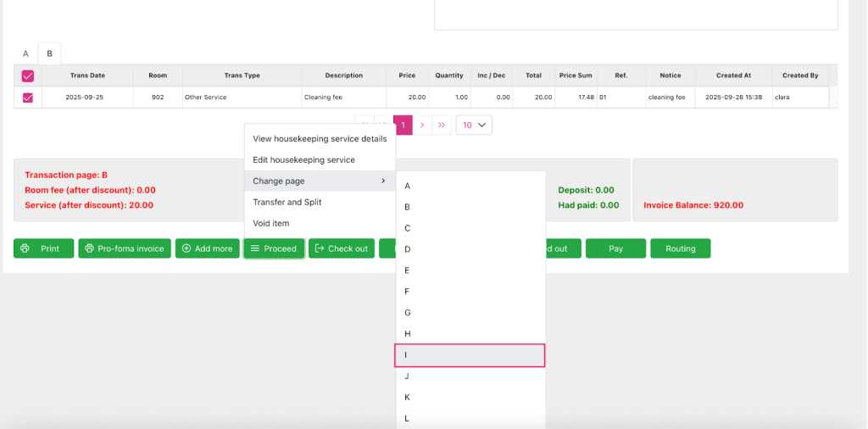Select Edit housekeeping service menu item

point(303,159)
